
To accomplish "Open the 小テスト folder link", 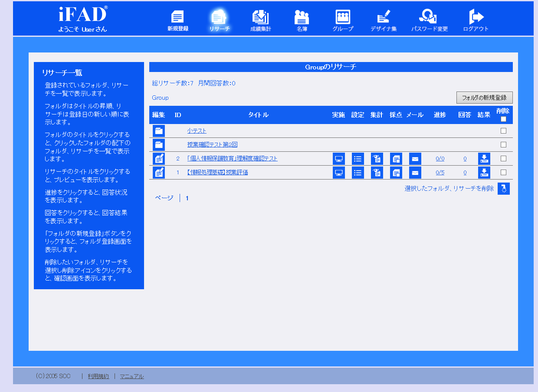I will (197, 131).
